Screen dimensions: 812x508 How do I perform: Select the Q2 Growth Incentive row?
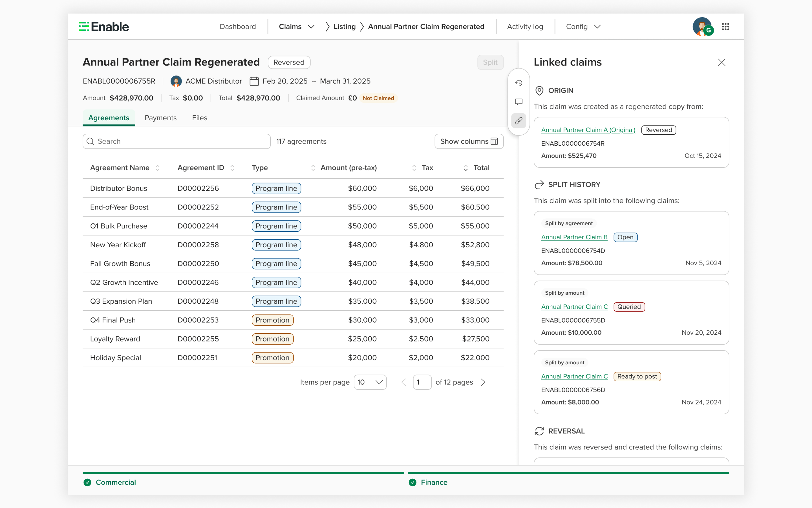(293, 283)
